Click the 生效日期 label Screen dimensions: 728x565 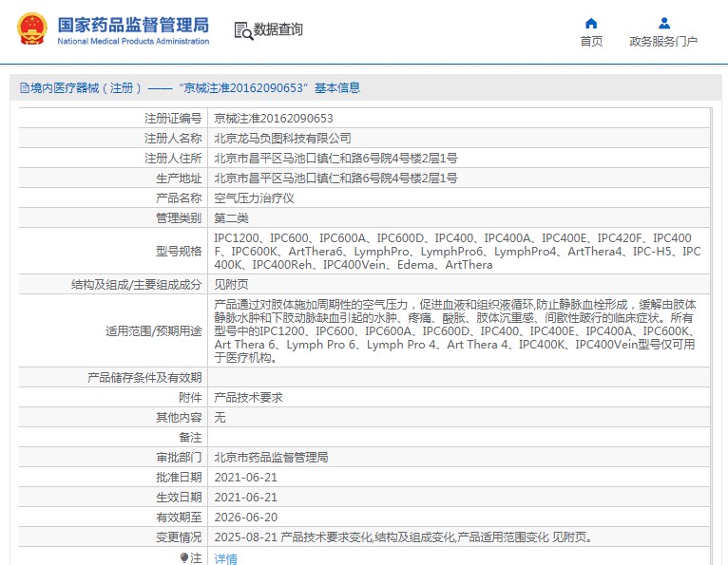point(179,498)
